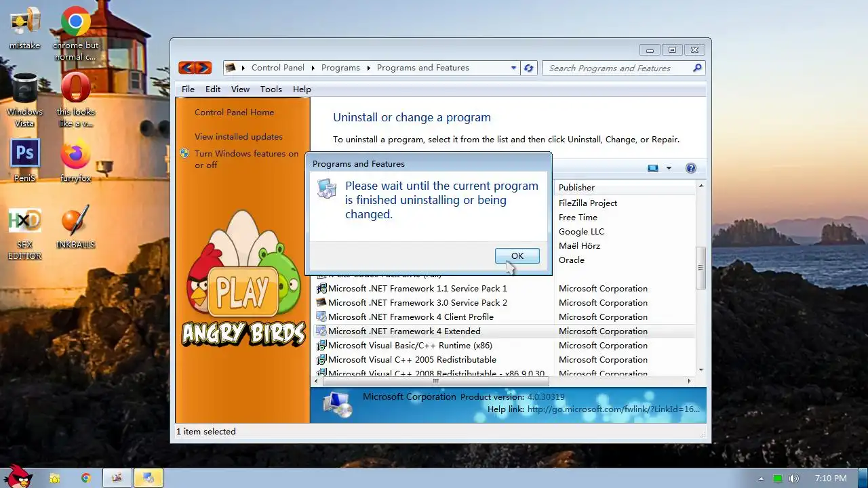Image resolution: width=868 pixels, height=488 pixels.
Task: Select the FileZilla Project publisher row
Action: coord(588,203)
